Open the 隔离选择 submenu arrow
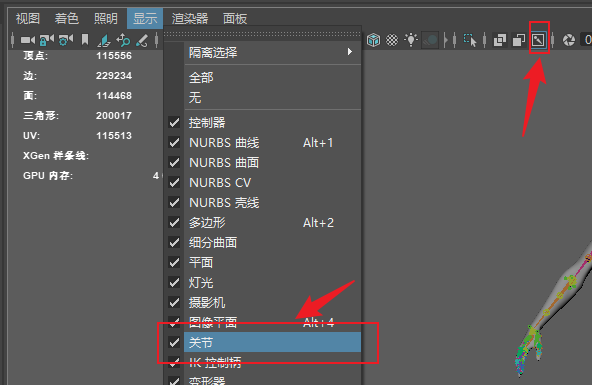This screenshot has width=592, height=385. (x=350, y=52)
